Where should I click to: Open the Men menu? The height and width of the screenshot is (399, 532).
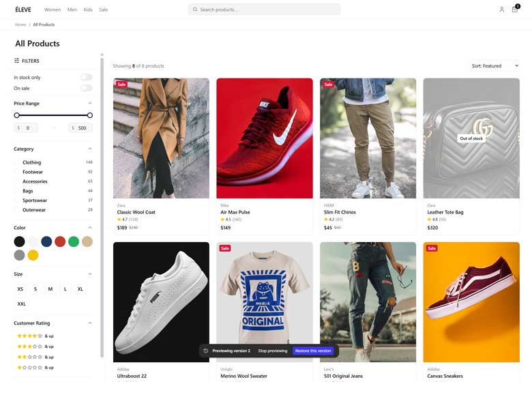[x=72, y=10]
